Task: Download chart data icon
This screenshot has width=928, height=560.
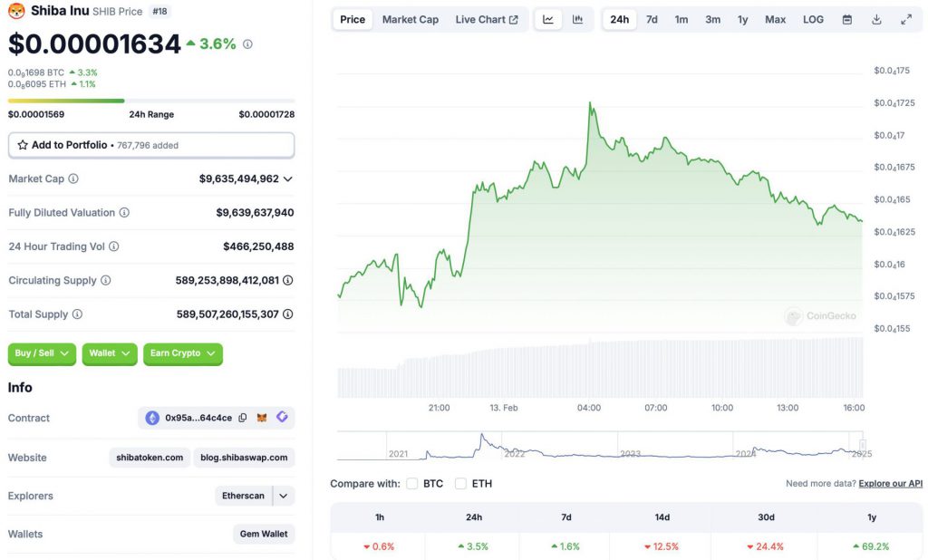Action: [x=876, y=20]
